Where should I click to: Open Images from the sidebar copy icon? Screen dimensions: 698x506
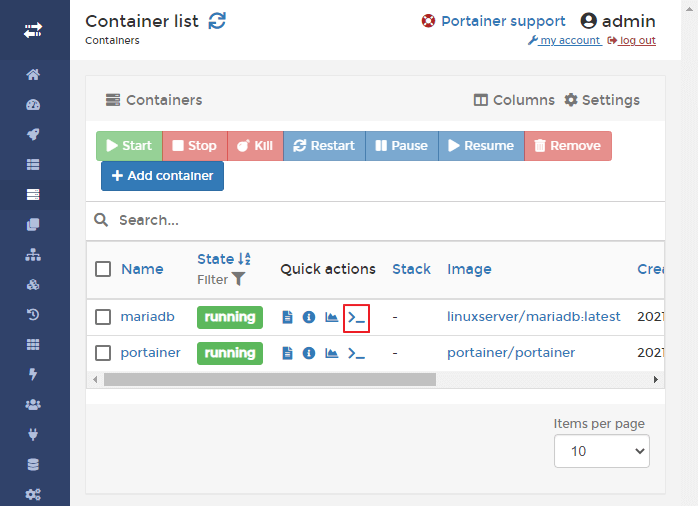[33, 224]
